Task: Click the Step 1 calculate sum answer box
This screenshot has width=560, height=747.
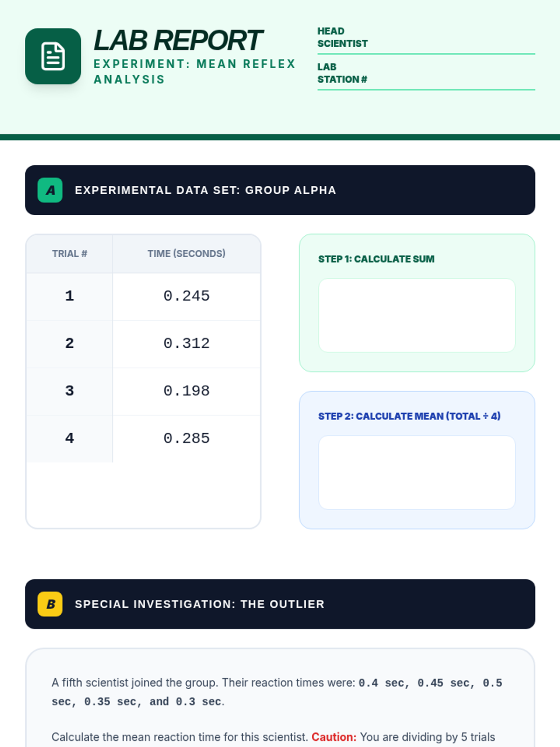Action: 417,315
